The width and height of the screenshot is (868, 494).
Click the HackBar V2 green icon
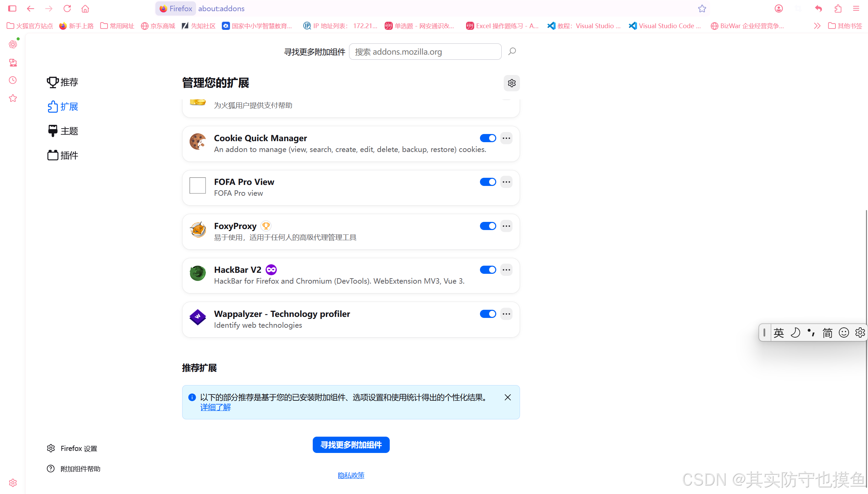(198, 273)
